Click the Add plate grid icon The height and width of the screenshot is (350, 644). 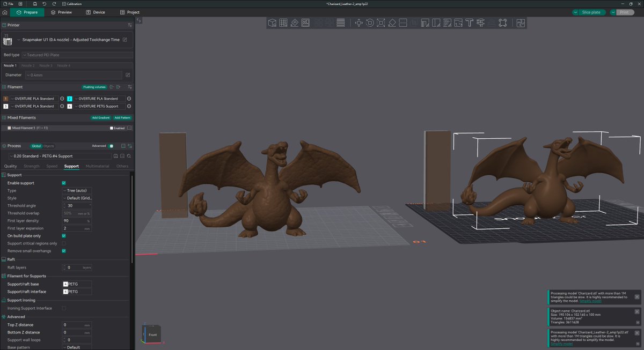283,23
